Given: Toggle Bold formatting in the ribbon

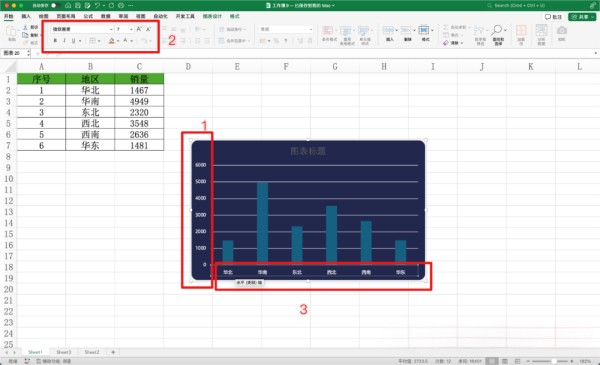Looking at the screenshot, I should coord(55,41).
